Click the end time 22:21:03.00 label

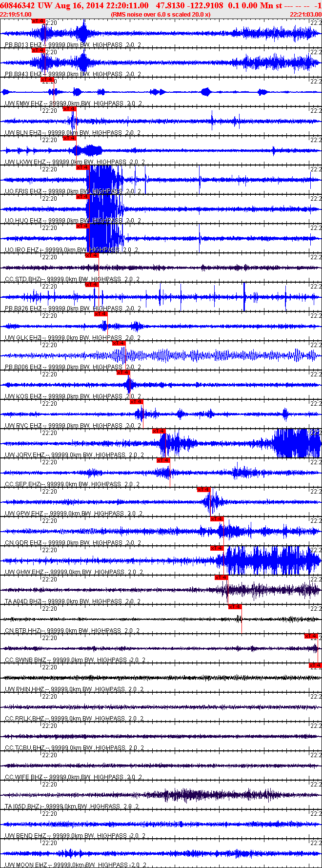(x=305, y=15)
